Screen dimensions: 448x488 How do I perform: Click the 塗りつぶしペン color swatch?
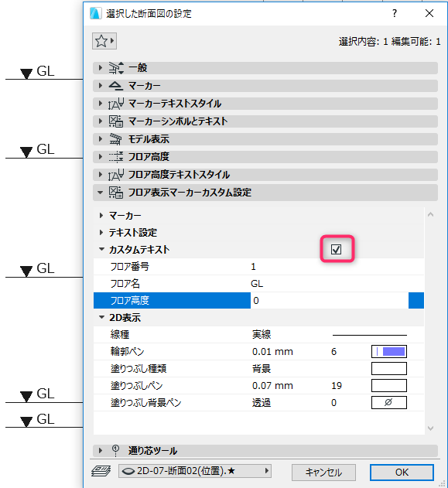coord(389,386)
